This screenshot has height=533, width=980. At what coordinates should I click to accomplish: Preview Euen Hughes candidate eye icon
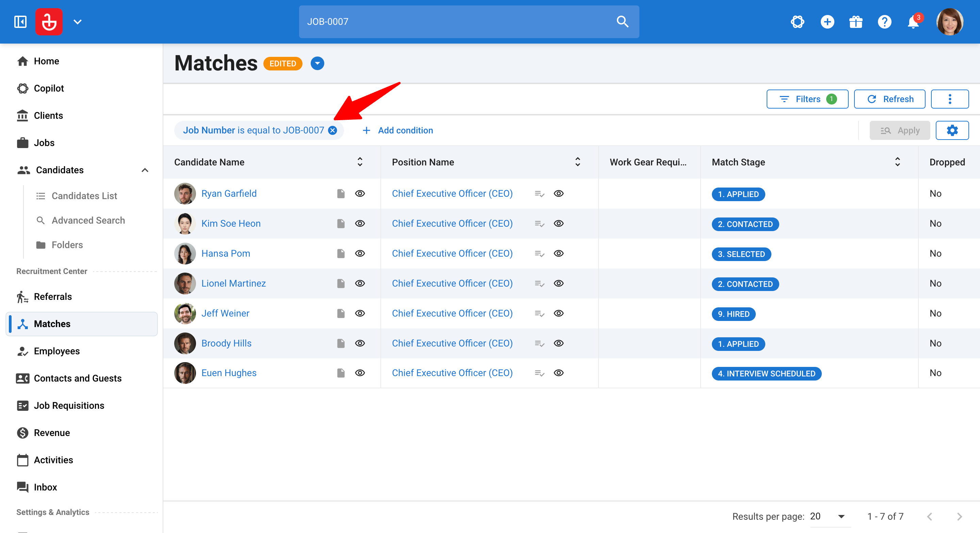(360, 373)
